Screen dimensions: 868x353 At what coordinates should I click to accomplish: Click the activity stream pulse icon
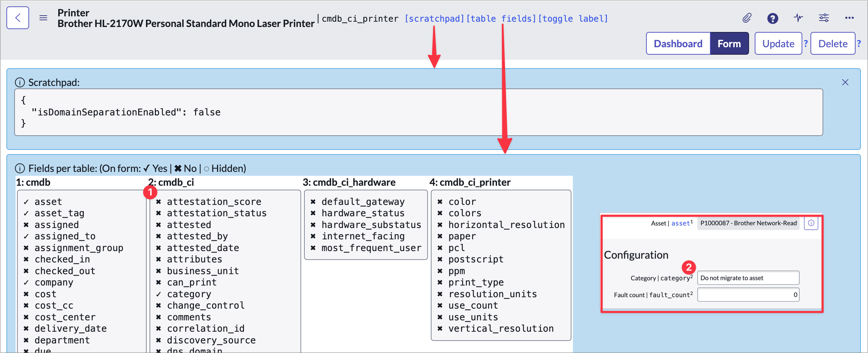[798, 18]
